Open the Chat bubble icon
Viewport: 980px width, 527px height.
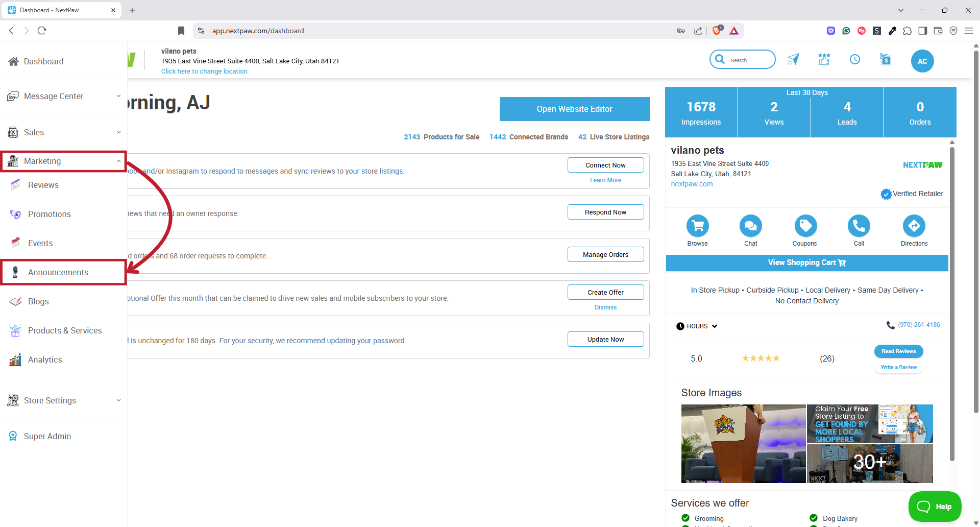coord(751,226)
